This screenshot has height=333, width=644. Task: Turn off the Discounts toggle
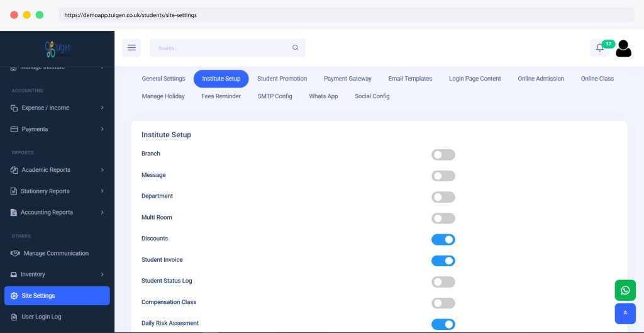[443, 240]
